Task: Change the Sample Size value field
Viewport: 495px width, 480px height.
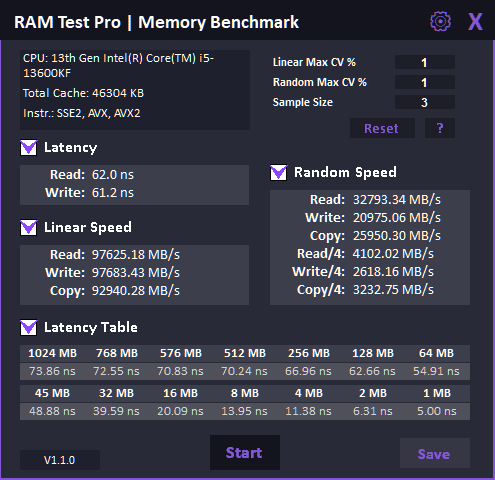Action: 425,102
